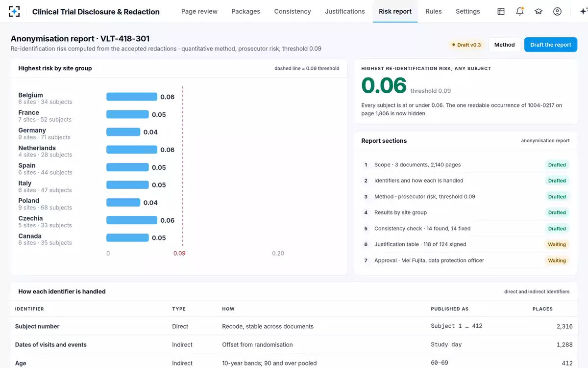Open the Approval · Mei Fujita section

tap(465, 261)
